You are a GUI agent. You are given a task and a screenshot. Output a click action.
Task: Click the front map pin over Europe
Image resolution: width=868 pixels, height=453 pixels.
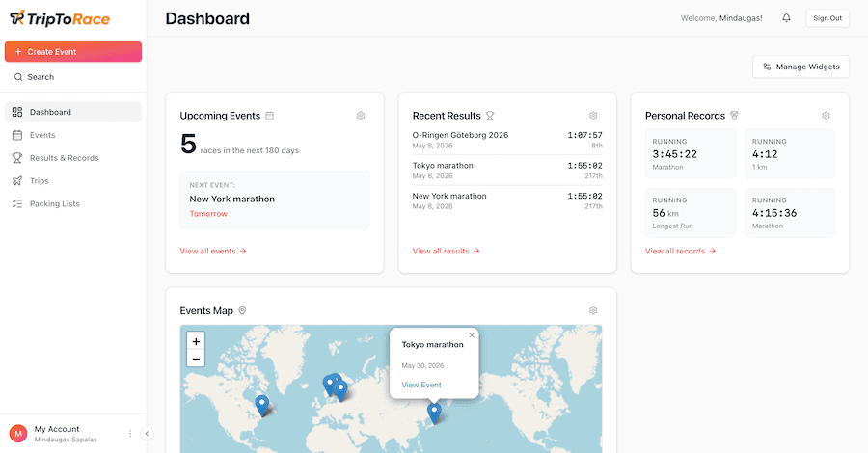coord(340,390)
